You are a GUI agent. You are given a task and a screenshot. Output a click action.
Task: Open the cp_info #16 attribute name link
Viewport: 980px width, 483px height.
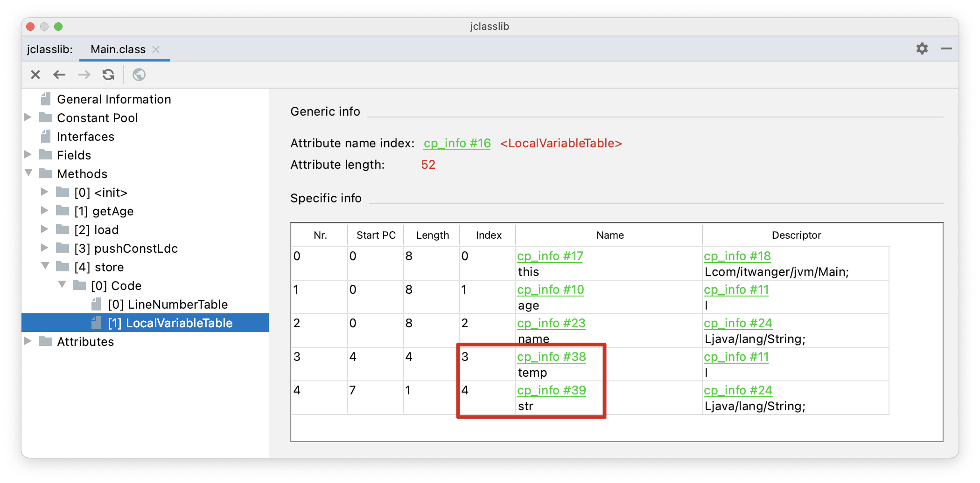coord(457,143)
